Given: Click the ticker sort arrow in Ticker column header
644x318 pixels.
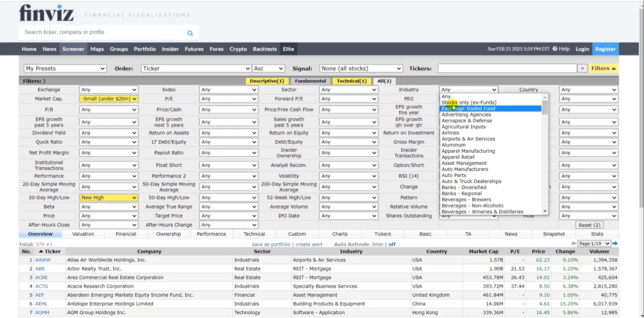Looking at the screenshot, I should tap(41, 251).
